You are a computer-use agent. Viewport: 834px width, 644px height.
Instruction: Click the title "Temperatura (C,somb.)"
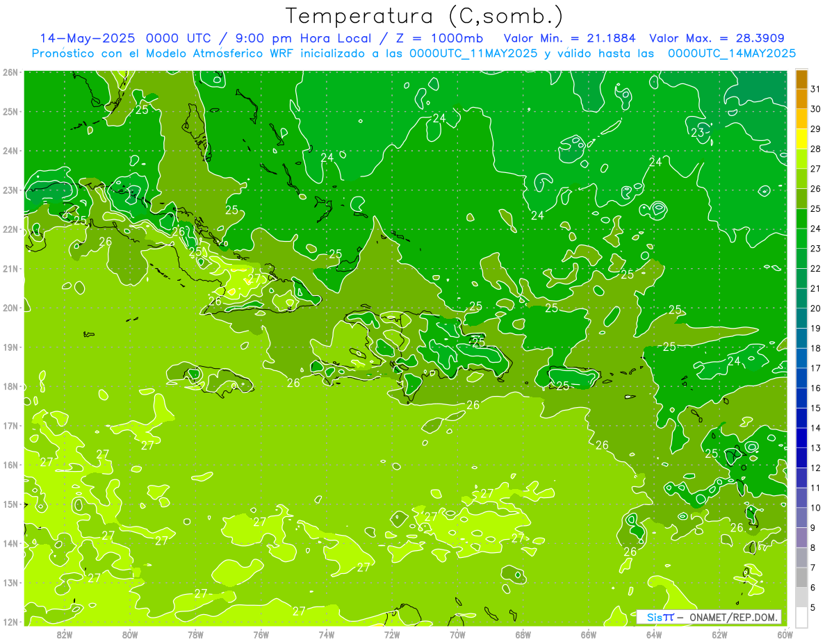pos(424,16)
